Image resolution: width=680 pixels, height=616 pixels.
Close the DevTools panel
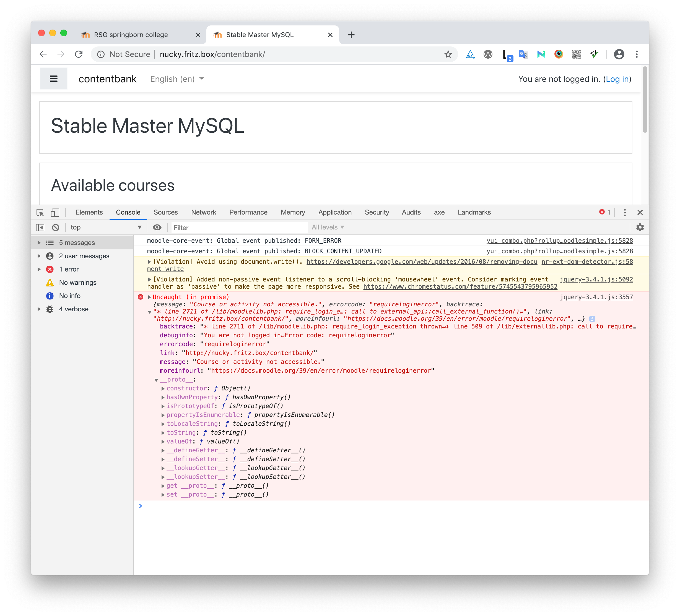[x=640, y=212]
